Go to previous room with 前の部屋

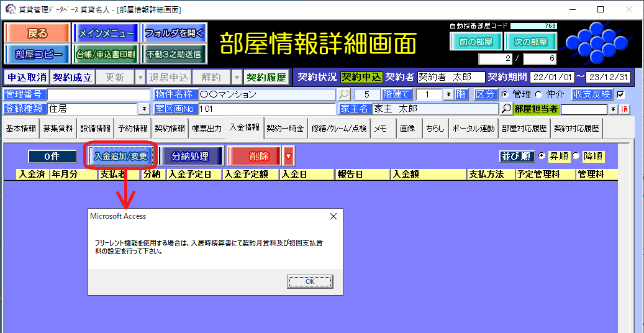pos(476,42)
